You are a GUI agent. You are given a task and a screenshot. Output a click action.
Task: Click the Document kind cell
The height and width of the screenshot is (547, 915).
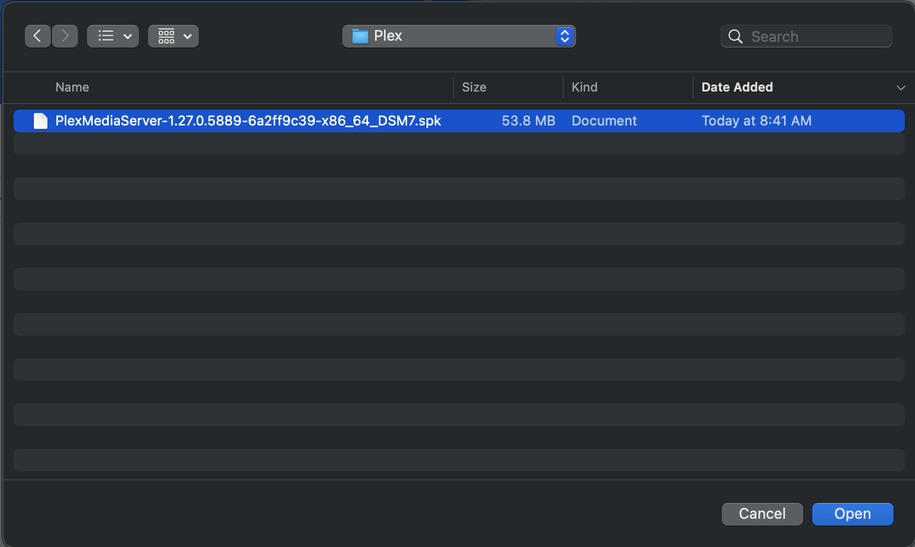[x=604, y=121]
